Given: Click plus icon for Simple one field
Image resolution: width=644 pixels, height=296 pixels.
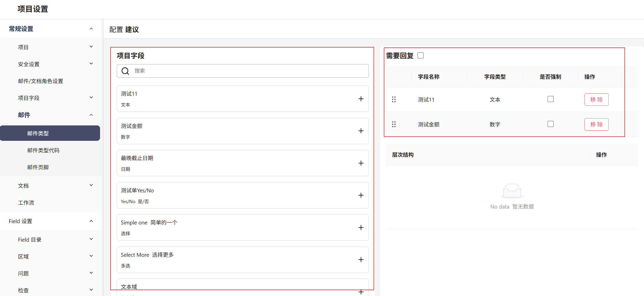Looking at the screenshot, I should click(361, 228).
